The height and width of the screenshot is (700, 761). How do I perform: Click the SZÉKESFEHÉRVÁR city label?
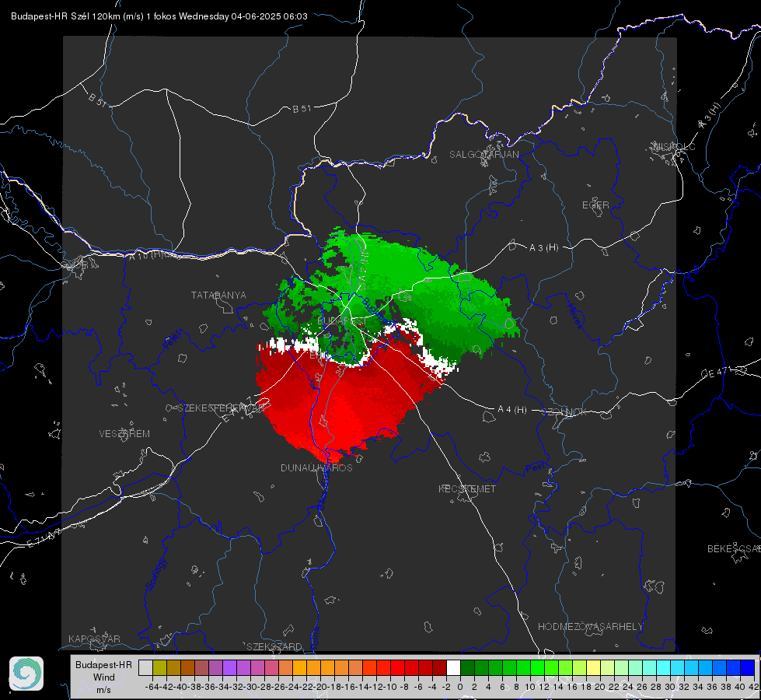(x=222, y=408)
